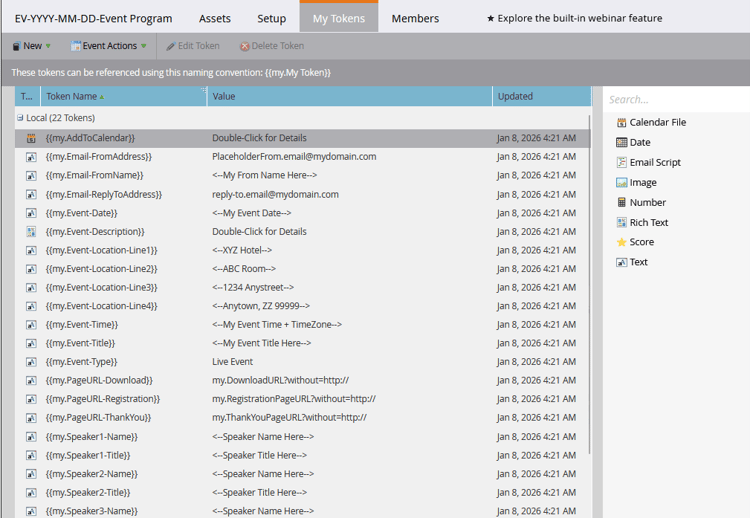This screenshot has height=518, width=750.
Task: Click the value PlaceholderFrom.email@mydomain.com
Action: pyautogui.click(x=294, y=157)
